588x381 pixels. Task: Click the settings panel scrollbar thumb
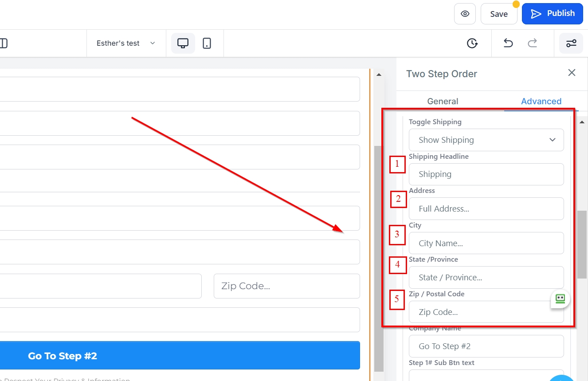tap(582, 244)
